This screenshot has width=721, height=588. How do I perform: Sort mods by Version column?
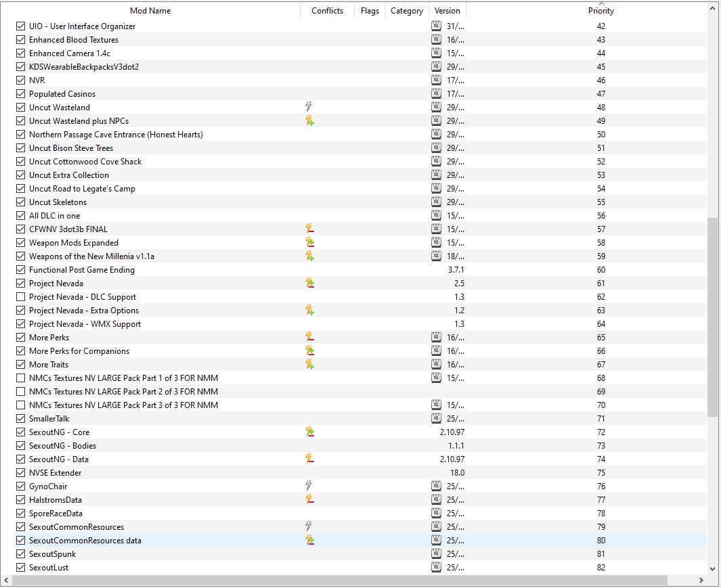tap(447, 11)
